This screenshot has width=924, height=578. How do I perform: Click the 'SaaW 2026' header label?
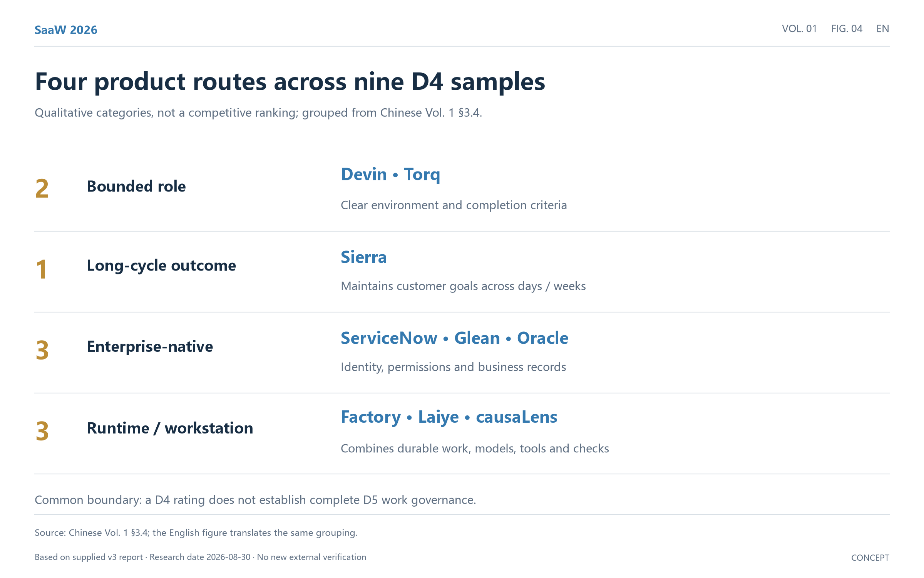click(x=66, y=30)
